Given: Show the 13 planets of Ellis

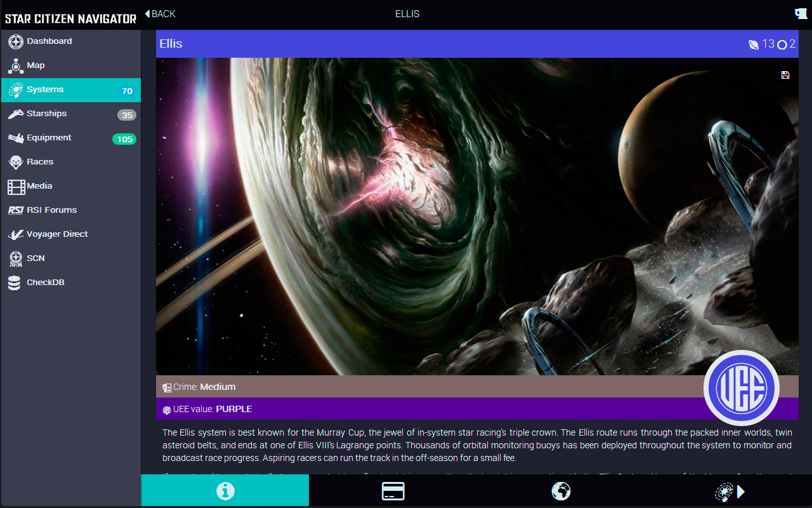Looking at the screenshot, I should (x=761, y=44).
